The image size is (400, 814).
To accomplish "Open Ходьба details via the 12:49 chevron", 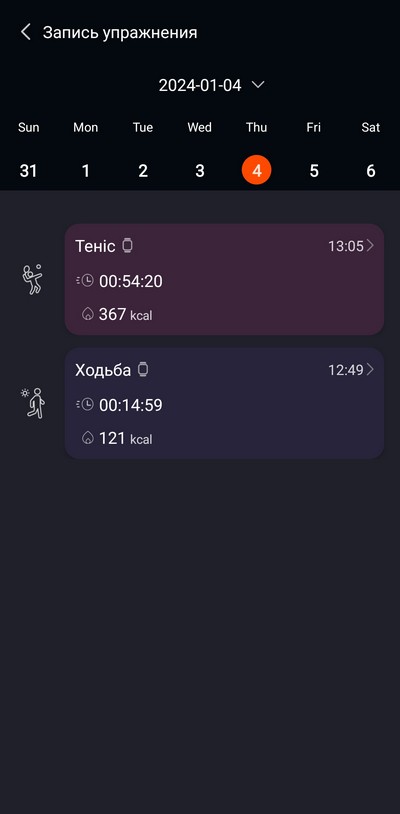I will click(x=370, y=370).
